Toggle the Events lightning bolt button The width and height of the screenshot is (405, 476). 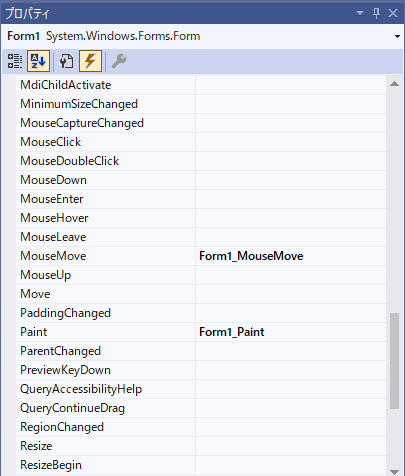pyautogui.click(x=90, y=61)
